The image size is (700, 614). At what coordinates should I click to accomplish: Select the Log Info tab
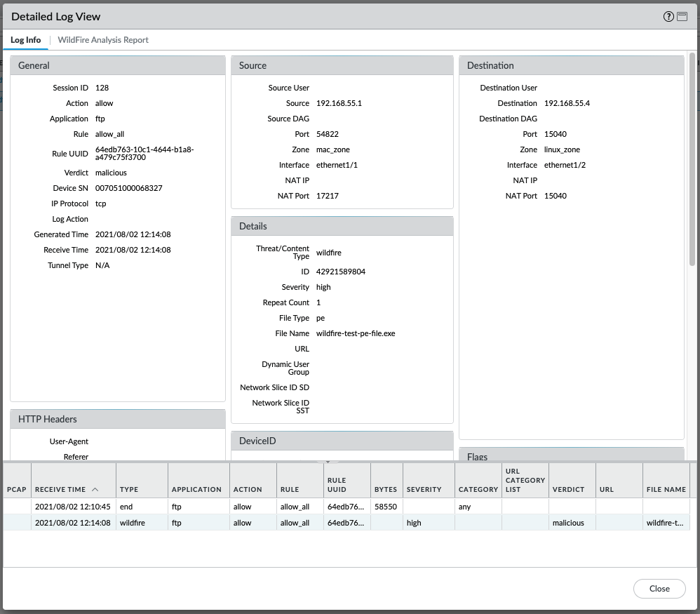26,40
